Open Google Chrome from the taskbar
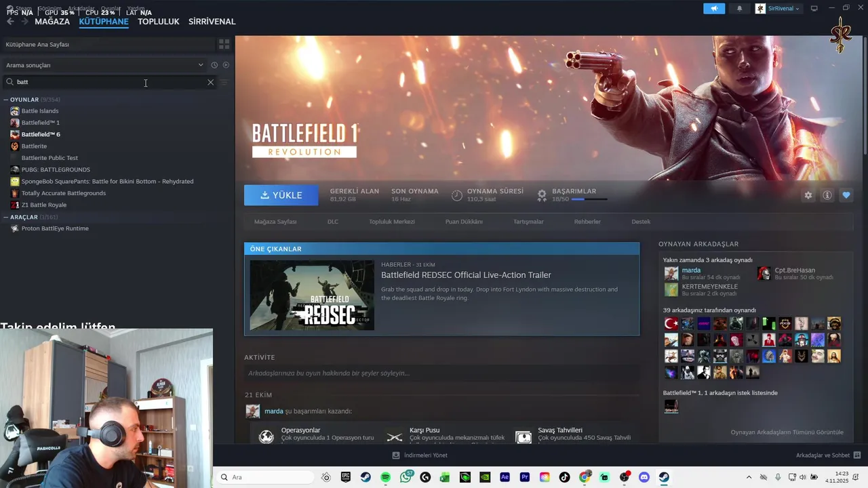This screenshot has height=488, width=868. click(585, 477)
